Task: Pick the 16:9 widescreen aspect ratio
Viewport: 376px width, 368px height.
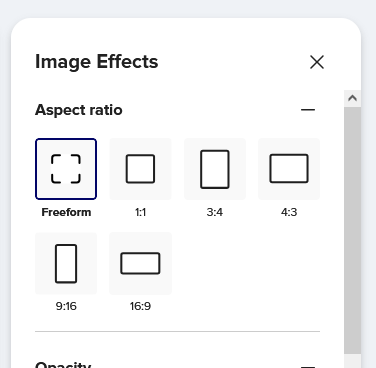Action: pyautogui.click(x=140, y=263)
